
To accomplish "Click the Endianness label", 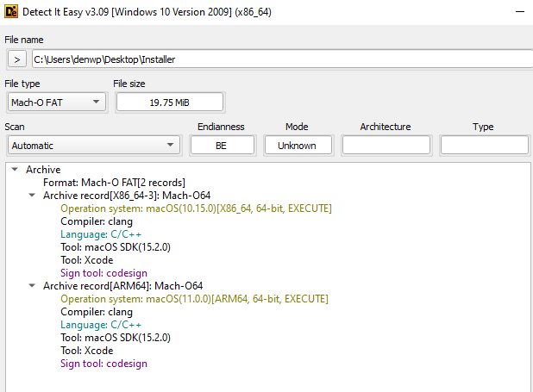I will click(221, 127).
